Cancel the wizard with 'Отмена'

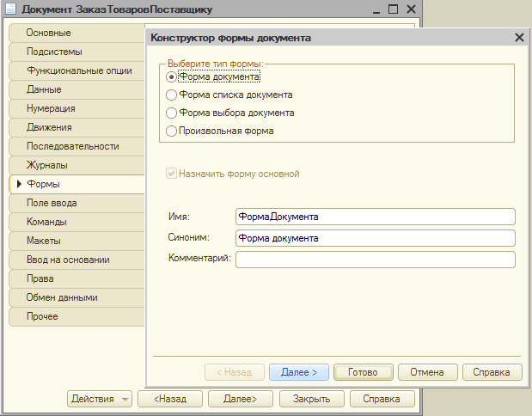[426, 372]
